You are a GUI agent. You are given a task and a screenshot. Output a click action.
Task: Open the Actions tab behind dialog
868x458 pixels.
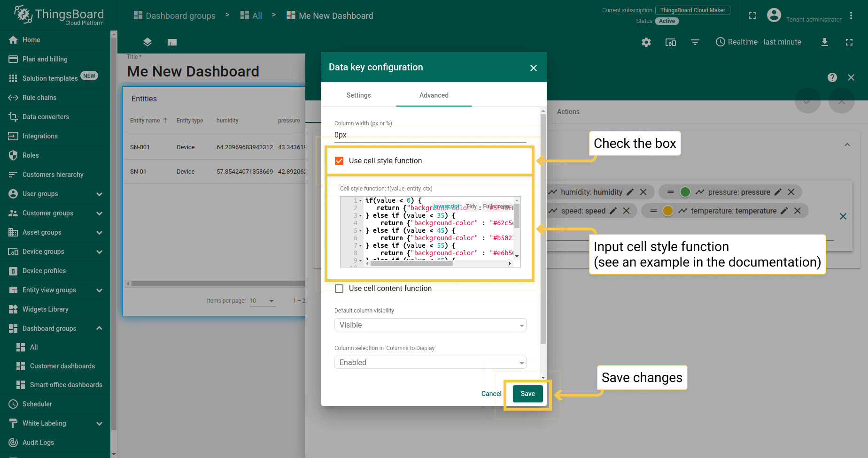point(568,112)
